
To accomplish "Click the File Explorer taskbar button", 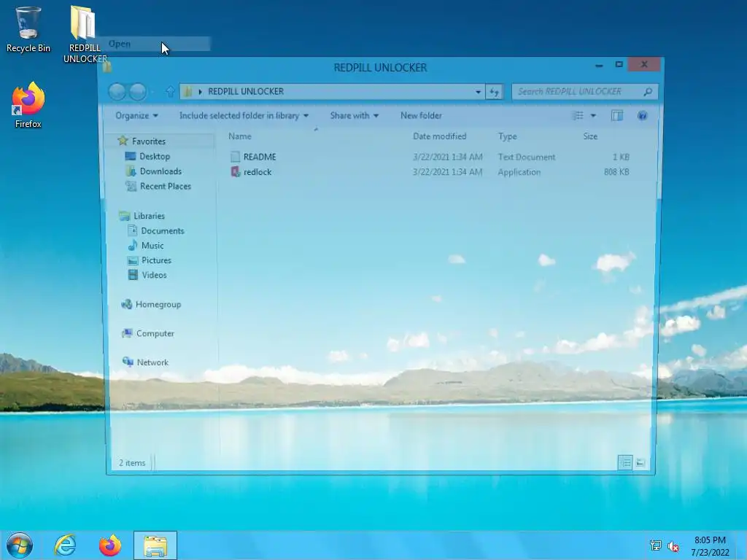I will tap(155, 545).
